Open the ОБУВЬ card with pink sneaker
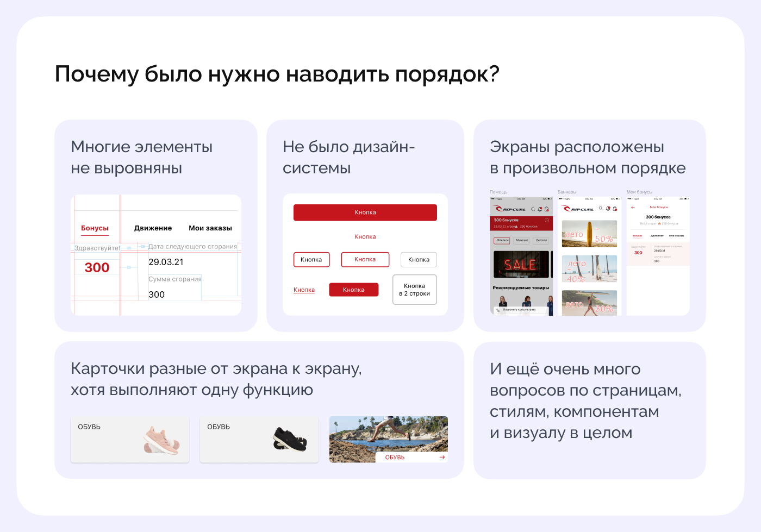Screen dimensions: 761x532 [x=130, y=440]
